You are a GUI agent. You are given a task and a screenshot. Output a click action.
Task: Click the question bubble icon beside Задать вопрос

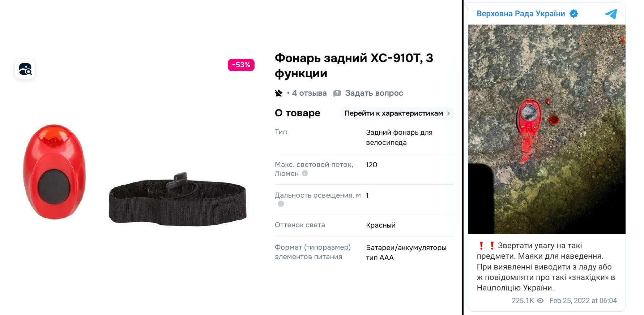click(337, 93)
